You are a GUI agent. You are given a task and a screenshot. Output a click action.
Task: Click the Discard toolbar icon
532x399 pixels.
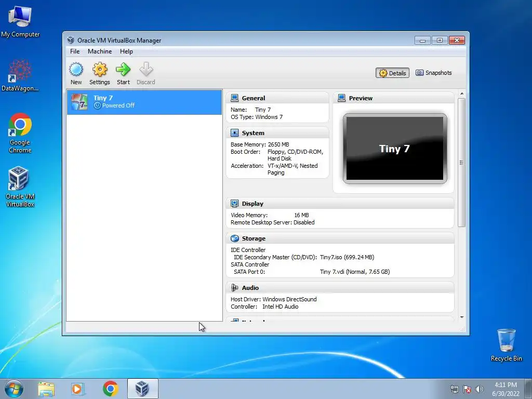(146, 69)
